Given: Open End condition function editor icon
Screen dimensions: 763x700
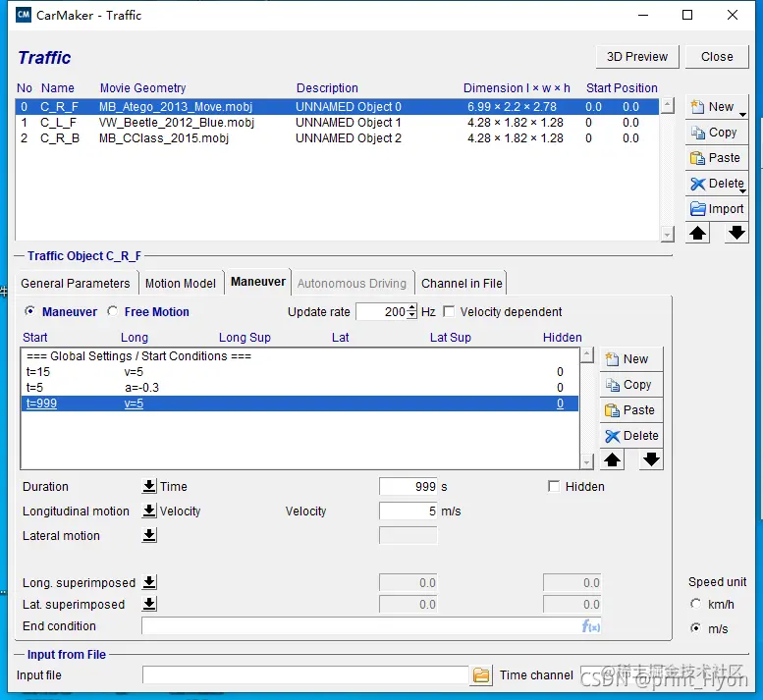Looking at the screenshot, I should click(591, 626).
